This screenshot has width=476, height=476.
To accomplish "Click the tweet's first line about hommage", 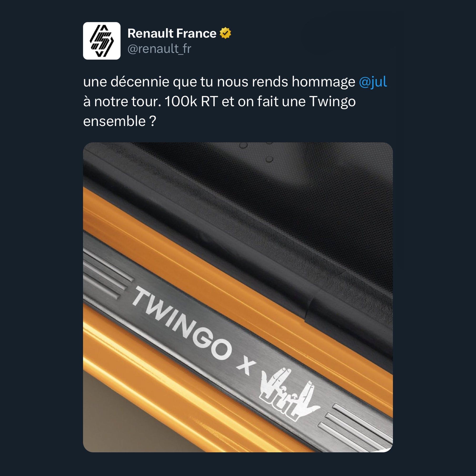I will (x=235, y=82).
